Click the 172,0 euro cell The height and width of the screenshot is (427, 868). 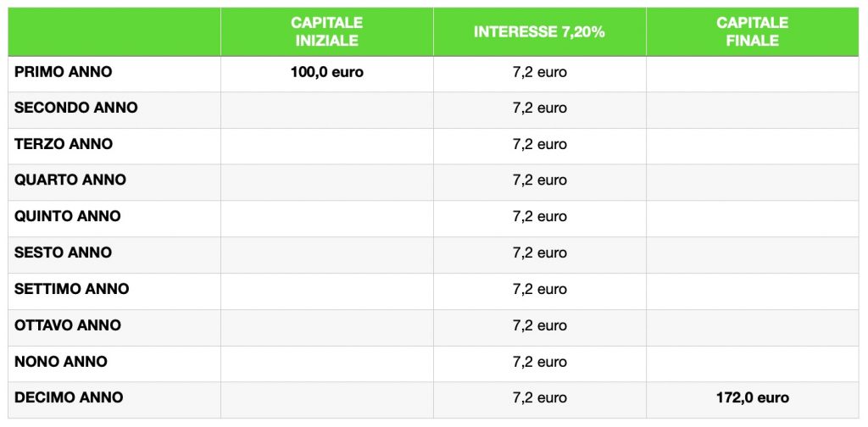coord(753,399)
